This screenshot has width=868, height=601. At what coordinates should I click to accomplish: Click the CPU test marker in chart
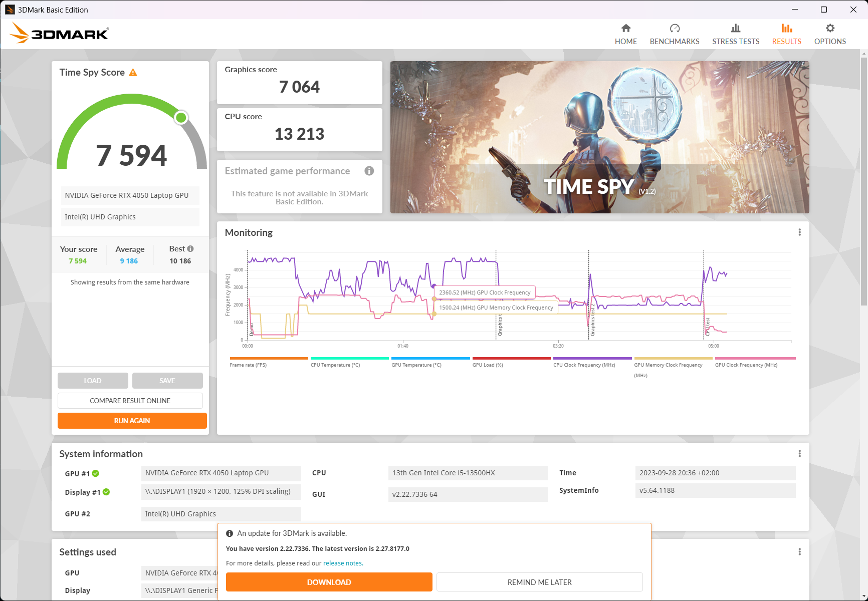(708, 327)
